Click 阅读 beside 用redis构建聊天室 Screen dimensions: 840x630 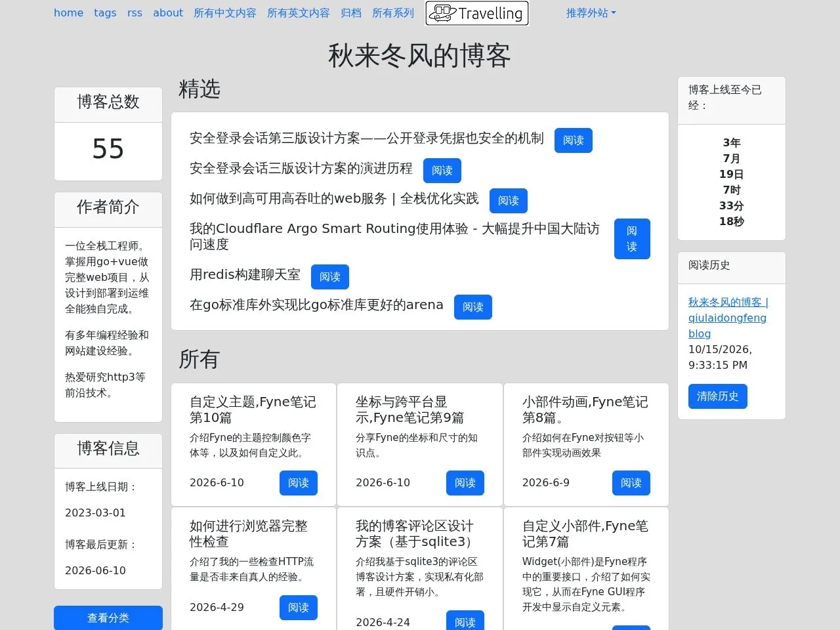coord(330,277)
